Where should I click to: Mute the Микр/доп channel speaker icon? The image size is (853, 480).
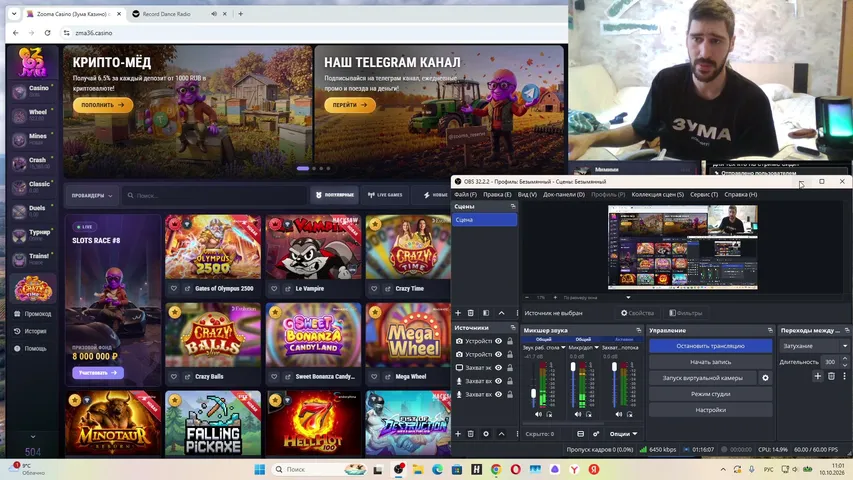click(578, 414)
